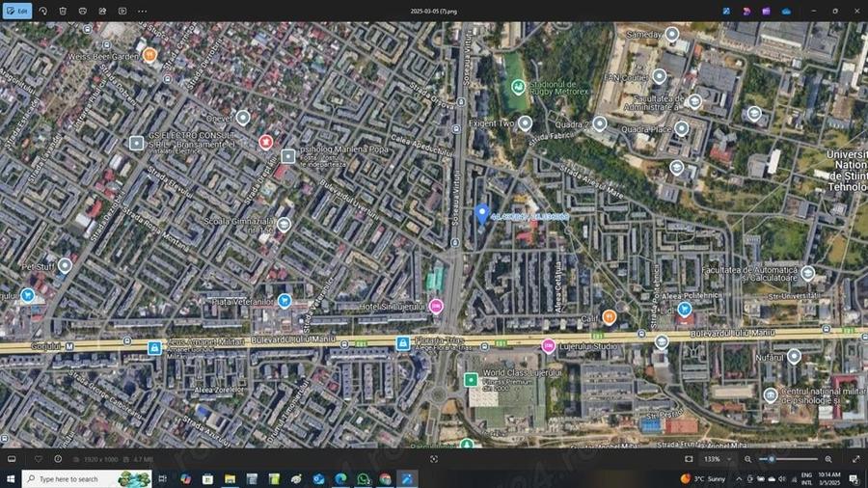The width and height of the screenshot is (868, 488).
Task: Click the Stadionul de Rugby green marker
Action: pyautogui.click(x=518, y=86)
